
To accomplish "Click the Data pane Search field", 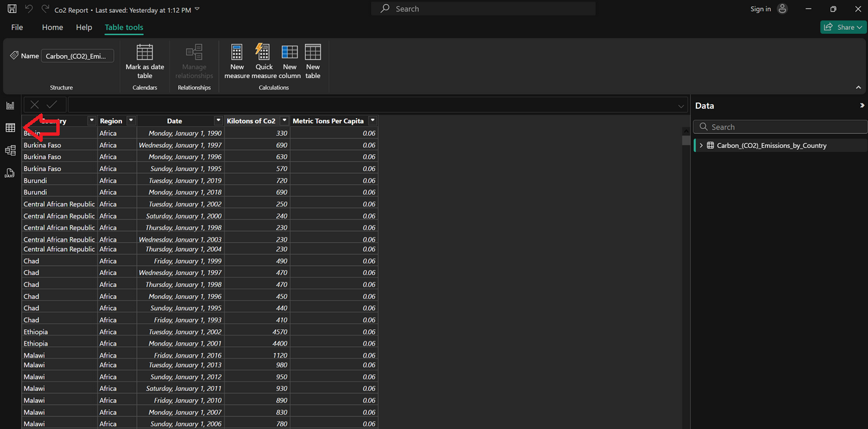I will click(x=780, y=127).
